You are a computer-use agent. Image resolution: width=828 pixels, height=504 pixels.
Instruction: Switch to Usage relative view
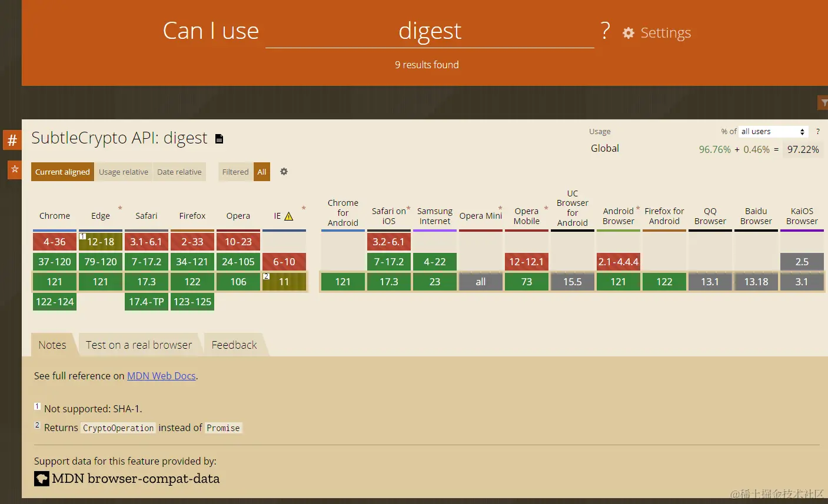click(x=124, y=172)
